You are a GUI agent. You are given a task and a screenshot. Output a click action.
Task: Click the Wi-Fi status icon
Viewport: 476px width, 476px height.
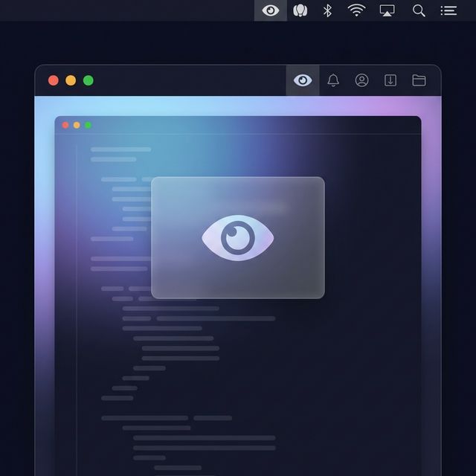357,10
